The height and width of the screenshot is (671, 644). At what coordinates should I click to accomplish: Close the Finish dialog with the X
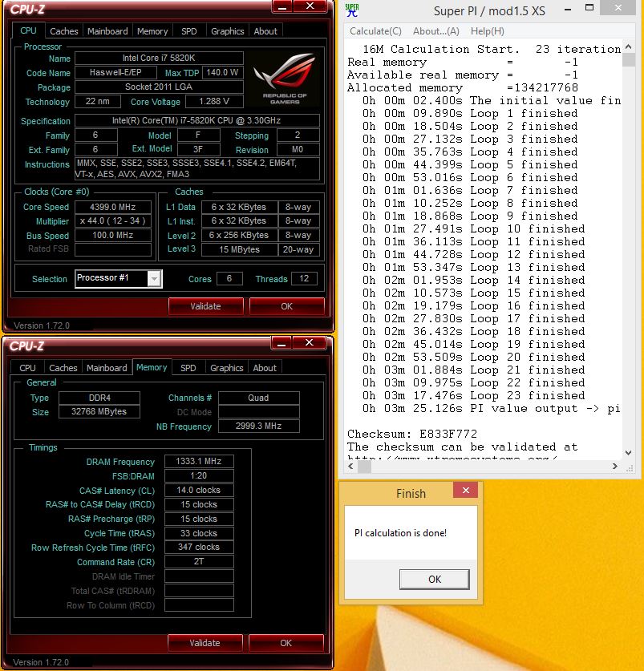pos(466,490)
